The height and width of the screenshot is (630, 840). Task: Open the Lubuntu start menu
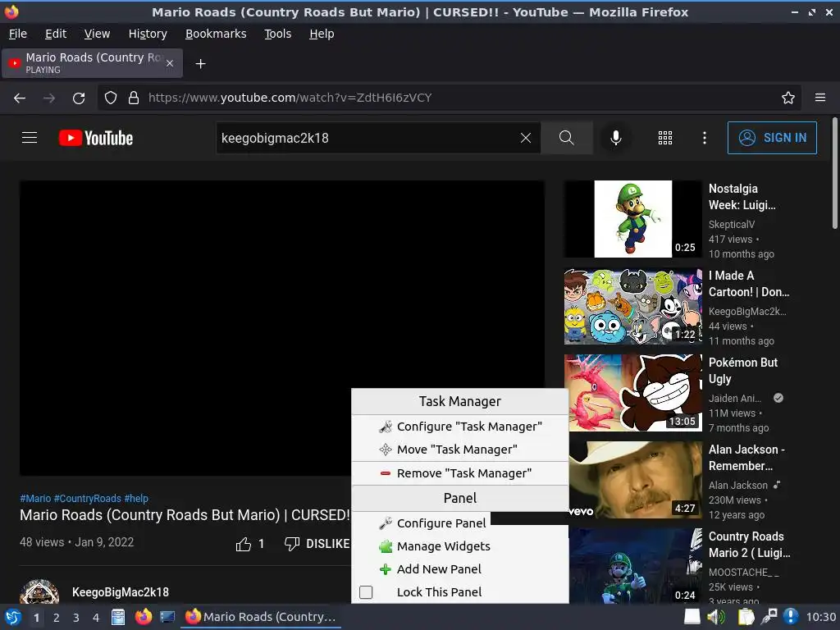(x=13, y=617)
